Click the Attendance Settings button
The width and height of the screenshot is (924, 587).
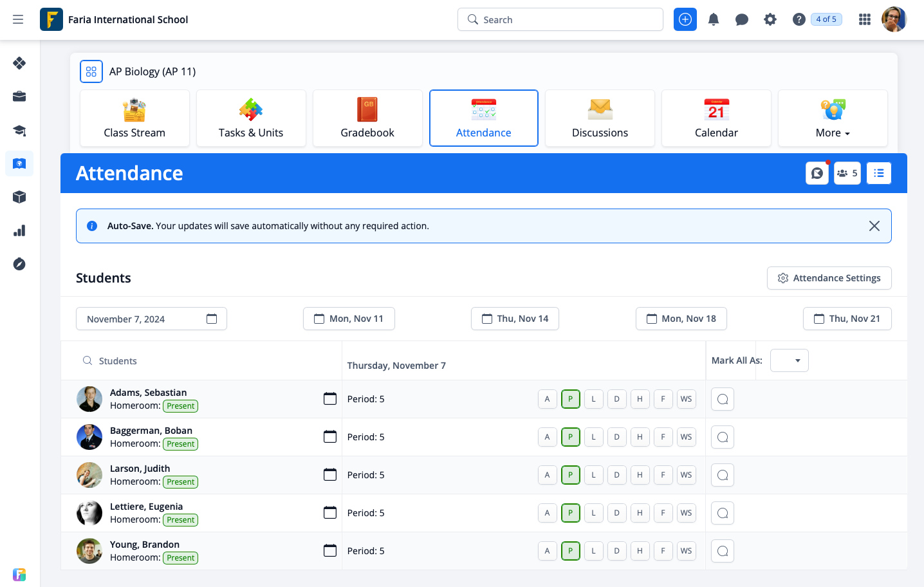coord(829,278)
